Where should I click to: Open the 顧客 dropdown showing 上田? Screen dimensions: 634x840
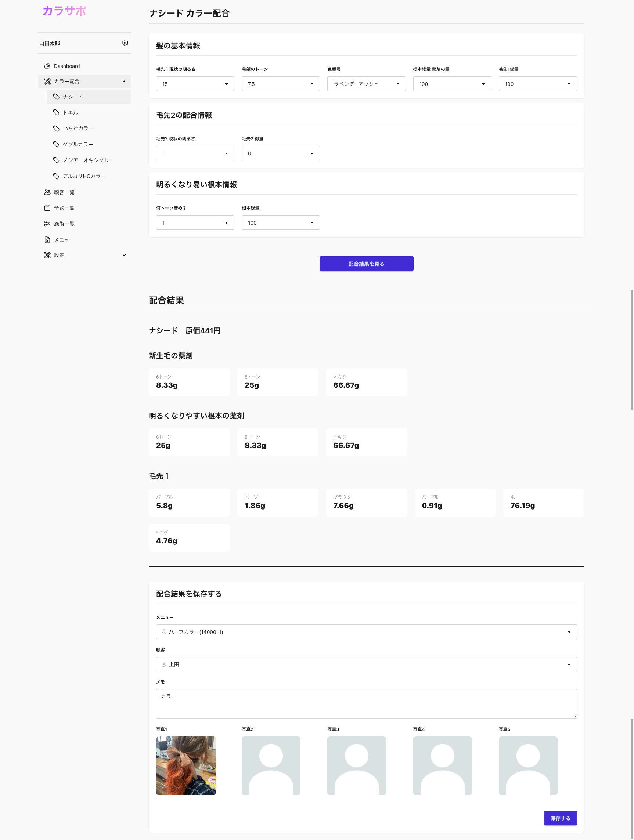click(x=366, y=664)
